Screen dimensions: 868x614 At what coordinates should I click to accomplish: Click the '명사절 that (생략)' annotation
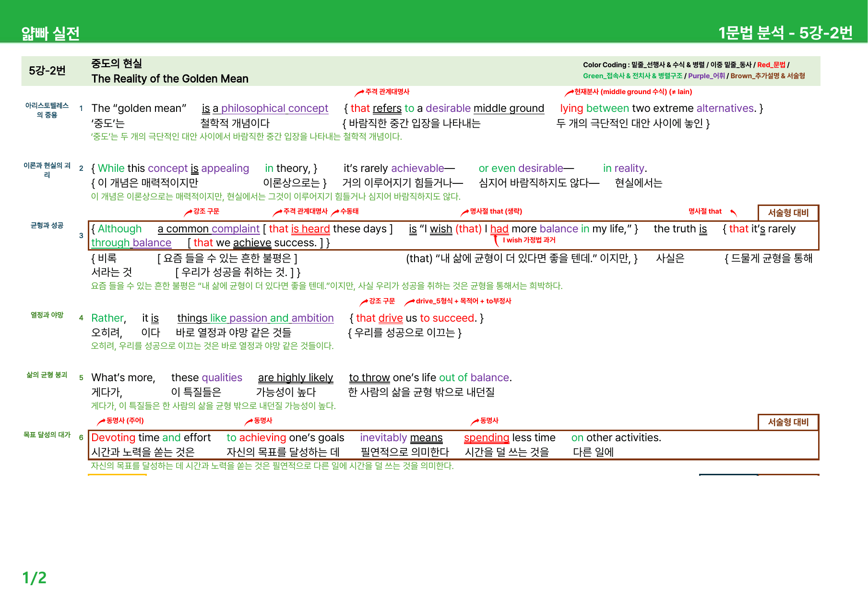[496, 211]
